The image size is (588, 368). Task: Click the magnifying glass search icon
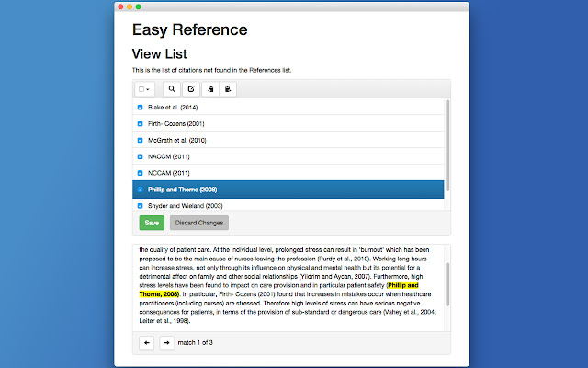172,89
